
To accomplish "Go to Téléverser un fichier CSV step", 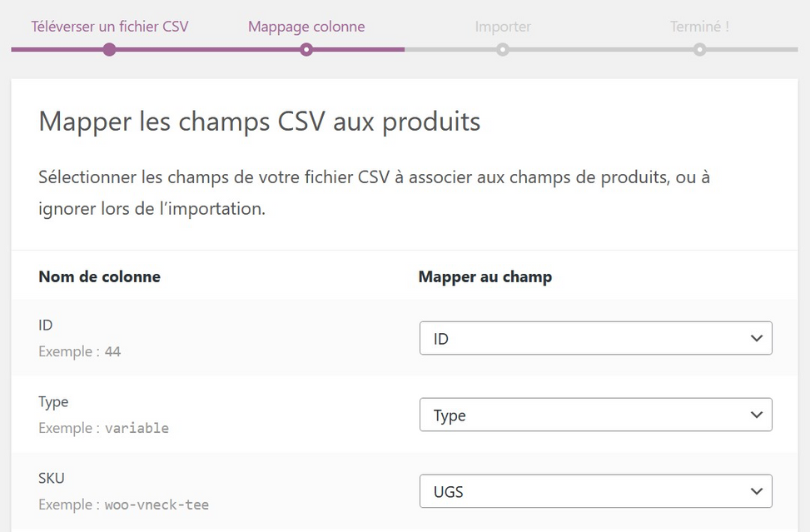I will (110, 27).
